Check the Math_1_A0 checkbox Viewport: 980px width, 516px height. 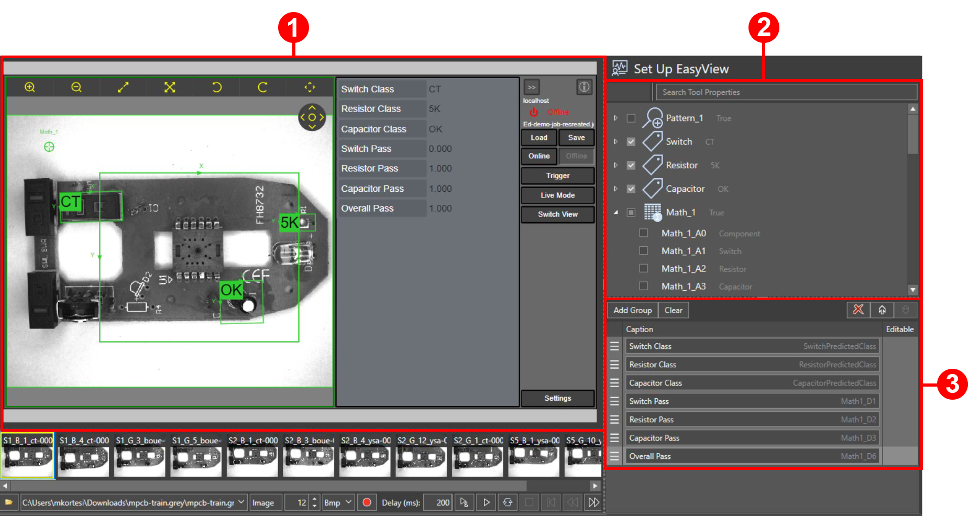coord(644,233)
